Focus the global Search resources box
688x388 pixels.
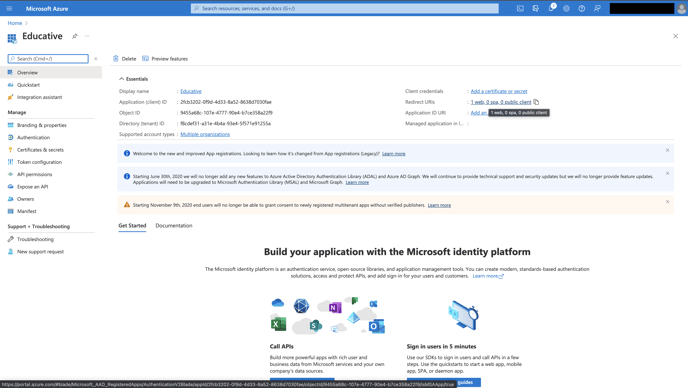click(344, 8)
